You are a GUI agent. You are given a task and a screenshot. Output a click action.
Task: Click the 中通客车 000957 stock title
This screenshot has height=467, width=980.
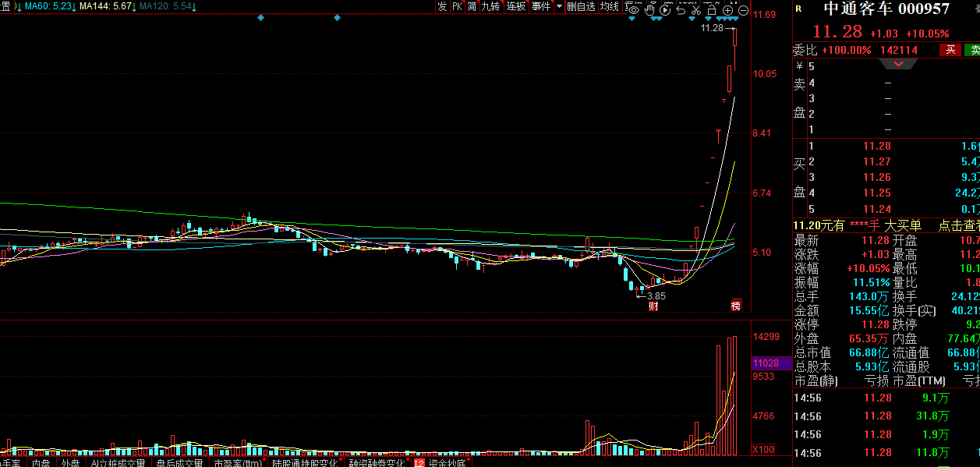(886, 9)
